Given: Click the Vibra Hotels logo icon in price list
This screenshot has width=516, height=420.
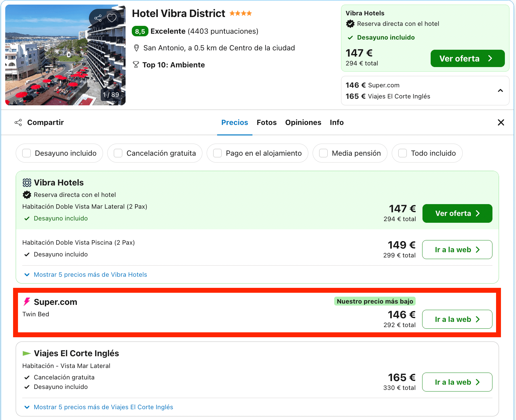Looking at the screenshot, I should coord(27,183).
